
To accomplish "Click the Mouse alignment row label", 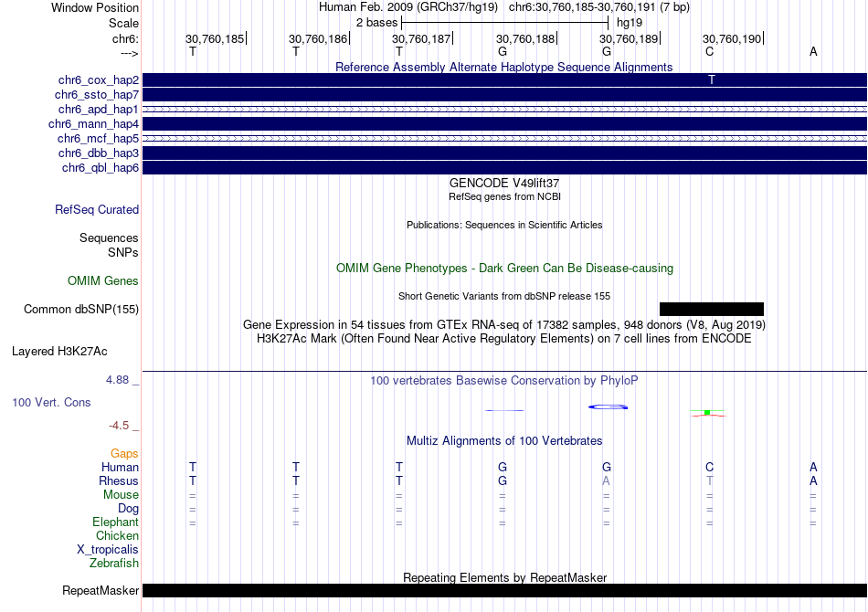I will [121, 495].
